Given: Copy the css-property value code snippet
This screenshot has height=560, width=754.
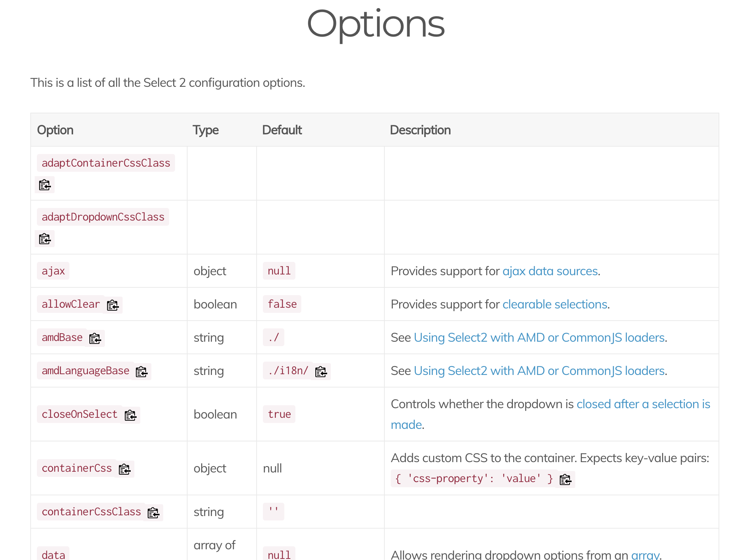Looking at the screenshot, I should point(565,479).
